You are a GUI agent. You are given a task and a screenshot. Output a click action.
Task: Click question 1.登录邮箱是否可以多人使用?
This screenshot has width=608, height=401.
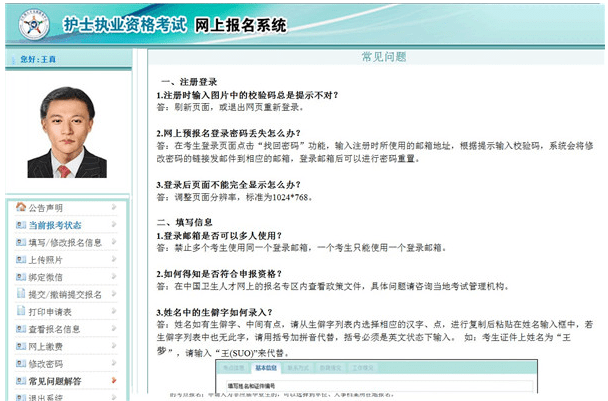[x=219, y=235]
